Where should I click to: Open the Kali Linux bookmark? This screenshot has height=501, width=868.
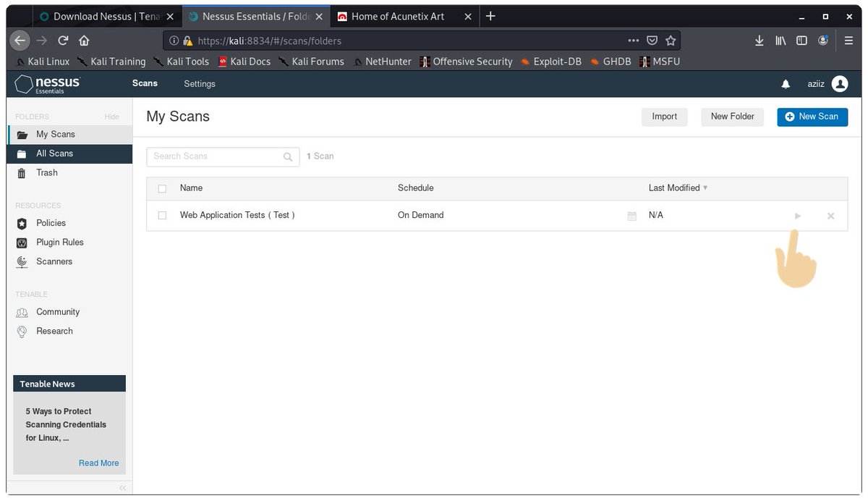tap(42, 62)
